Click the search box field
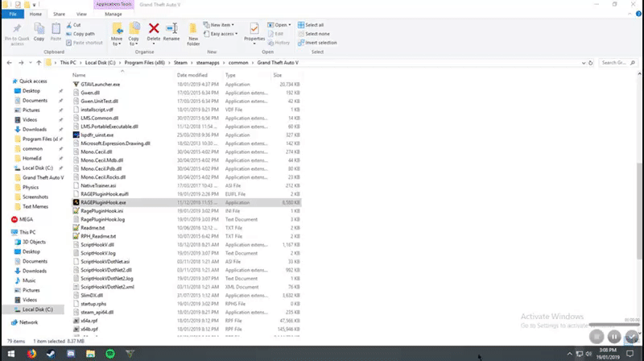Screen dimensions: 644x361 [x=618, y=63]
